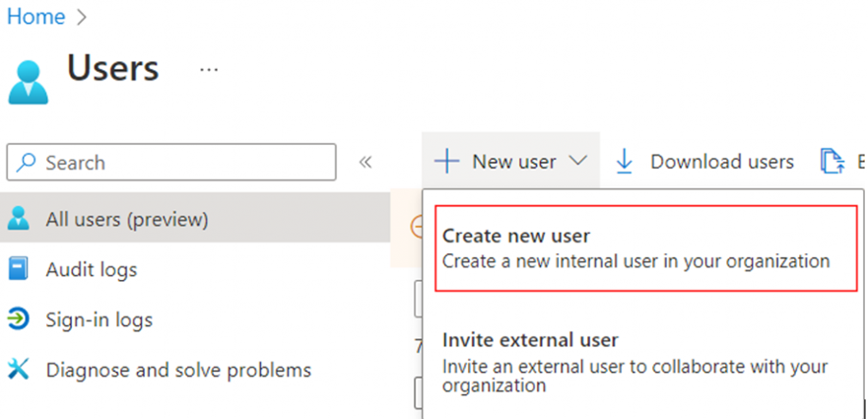Open the Sign-in logs page

[99, 319]
